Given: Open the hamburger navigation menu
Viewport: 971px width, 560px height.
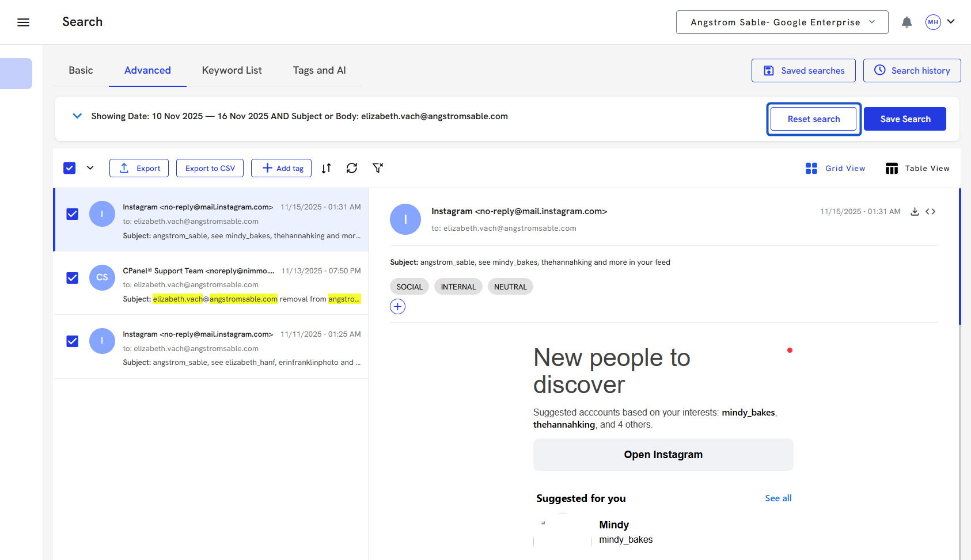Looking at the screenshot, I should pos(23,22).
